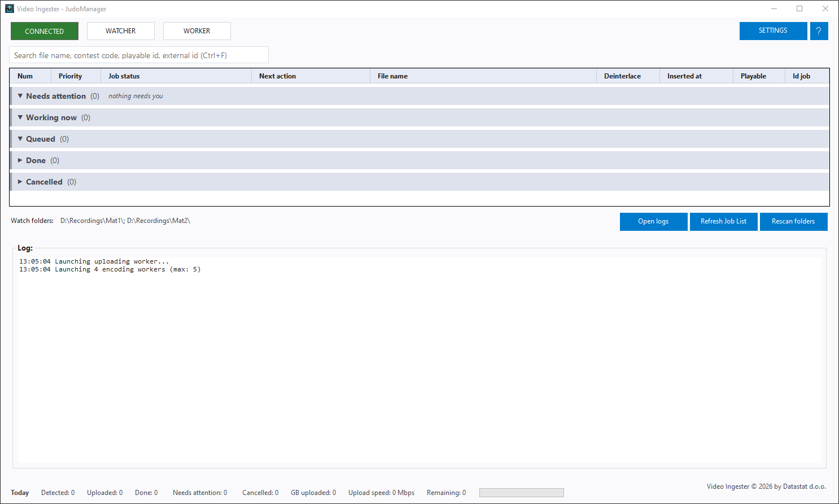
Task: Sort by the Playable column header
Action: 759,76
